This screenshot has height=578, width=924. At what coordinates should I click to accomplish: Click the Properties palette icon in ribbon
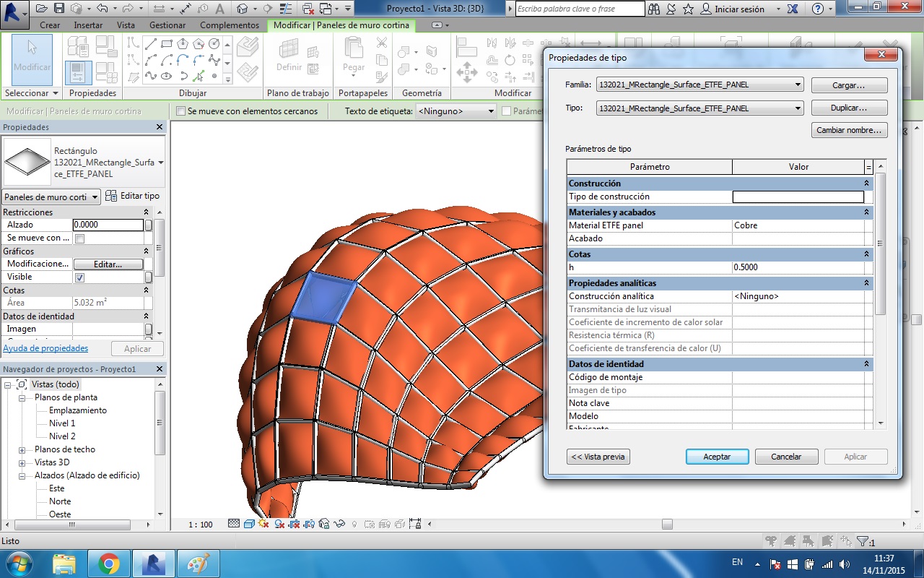(78, 72)
